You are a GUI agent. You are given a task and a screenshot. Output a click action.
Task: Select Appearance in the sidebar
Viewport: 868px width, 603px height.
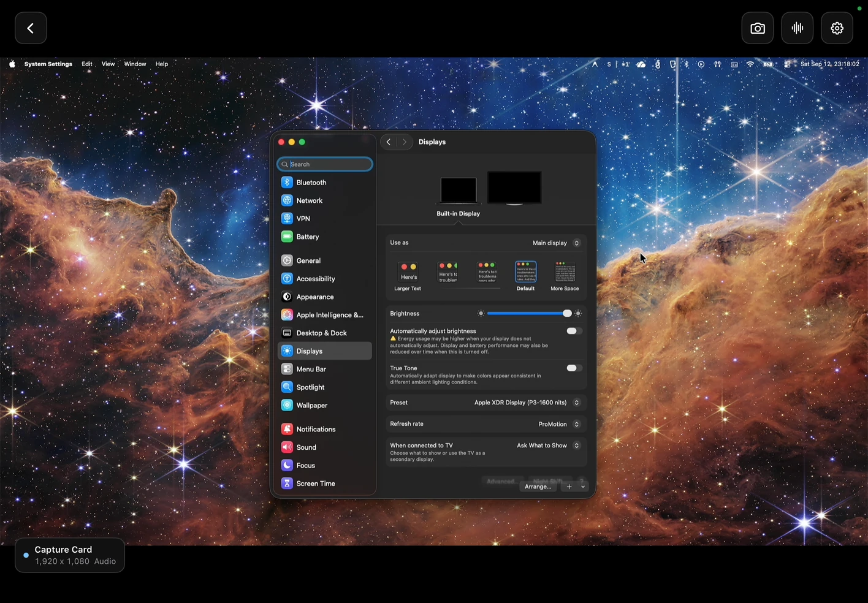pos(324,297)
